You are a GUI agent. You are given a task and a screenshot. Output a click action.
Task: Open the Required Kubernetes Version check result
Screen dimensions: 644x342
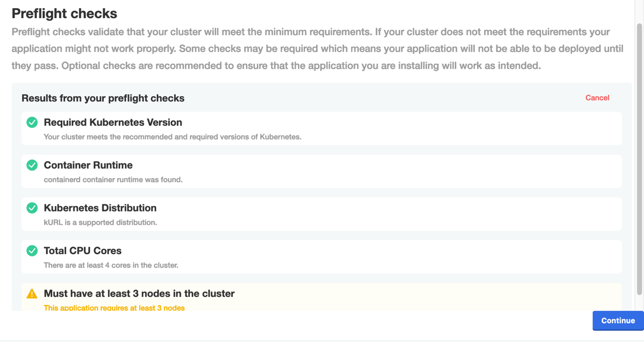[x=321, y=128]
